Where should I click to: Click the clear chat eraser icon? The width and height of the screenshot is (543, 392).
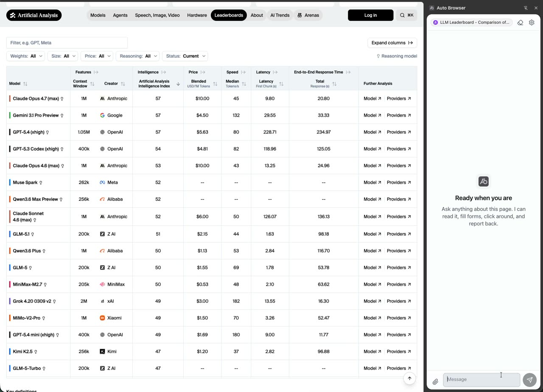(x=520, y=22)
